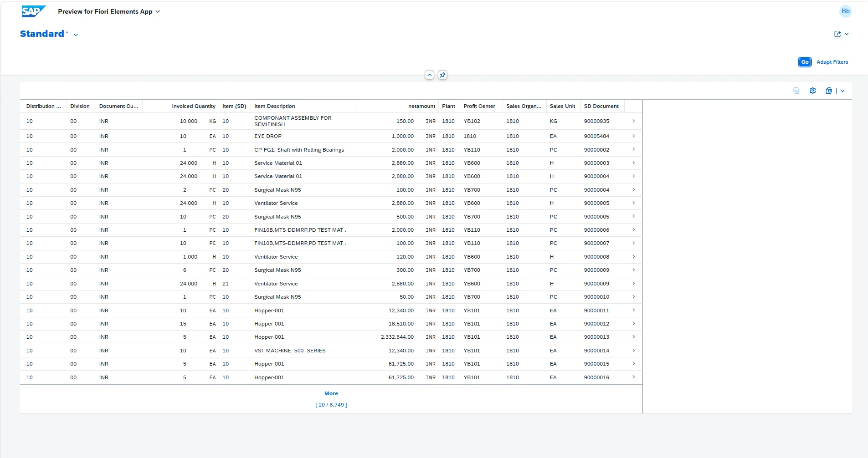Open the VSI_MACHINE_500_SERIES row arrow
The height and width of the screenshot is (458, 868).
pyautogui.click(x=633, y=351)
